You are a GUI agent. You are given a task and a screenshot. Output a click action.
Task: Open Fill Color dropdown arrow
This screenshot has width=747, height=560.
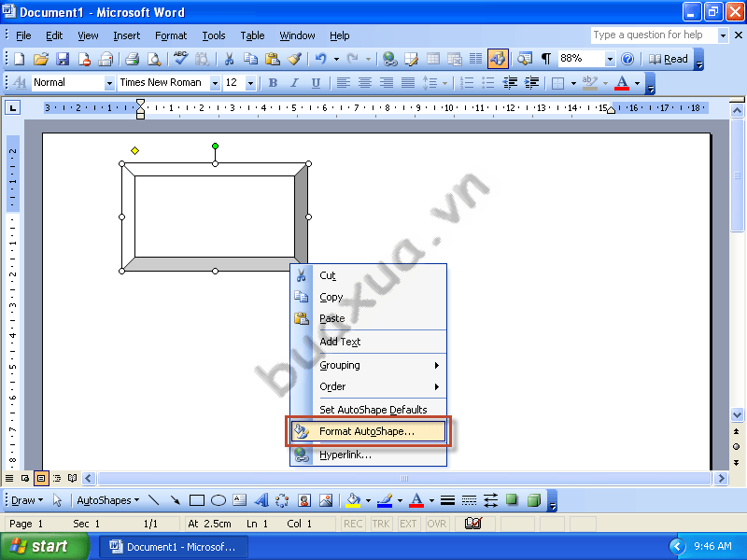tap(368, 500)
